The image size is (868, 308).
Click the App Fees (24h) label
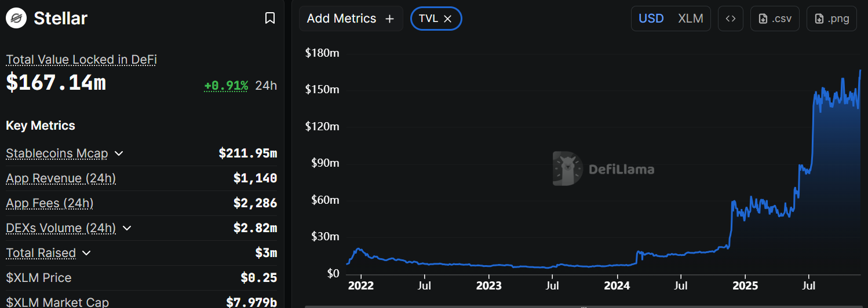click(49, 203)
